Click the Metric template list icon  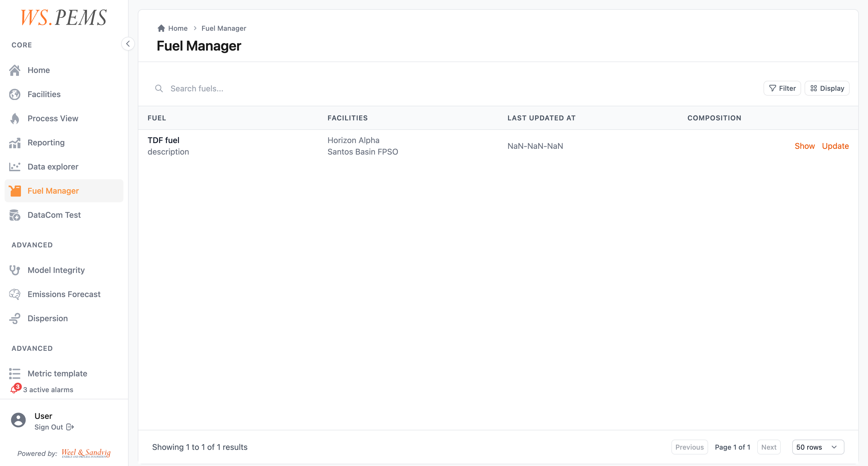pyautogui.click(x=14, y=373)
